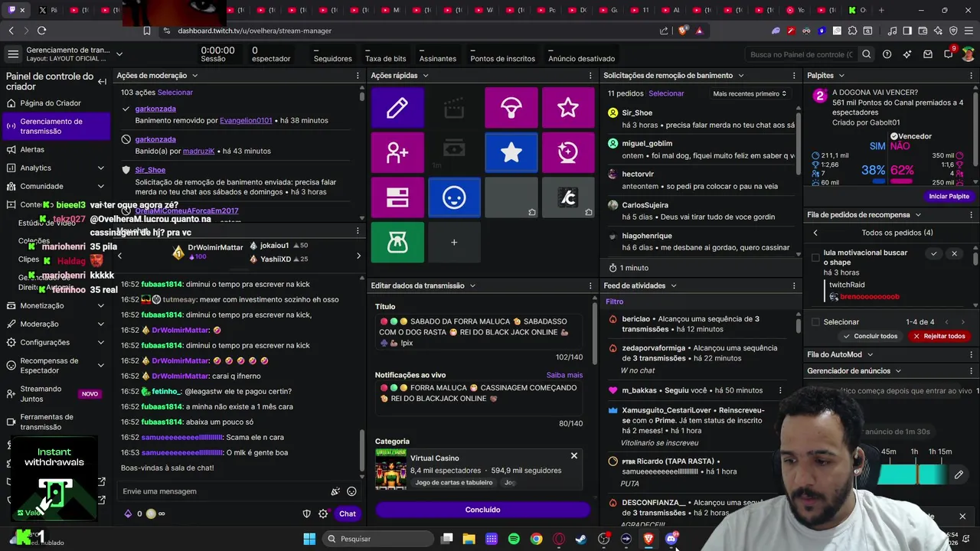Screen dimensions: 980x551
Task: Remove Virtual Casino category with X
Action: [573, 456]
